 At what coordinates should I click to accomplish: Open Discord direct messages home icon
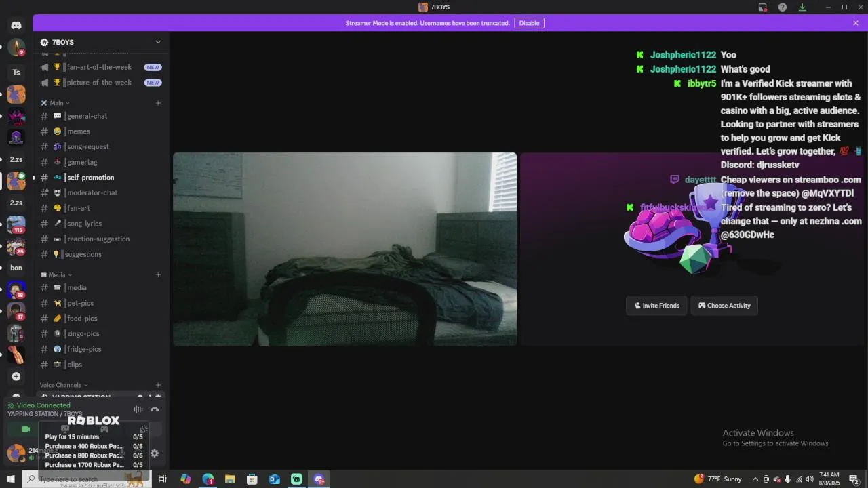16,25
